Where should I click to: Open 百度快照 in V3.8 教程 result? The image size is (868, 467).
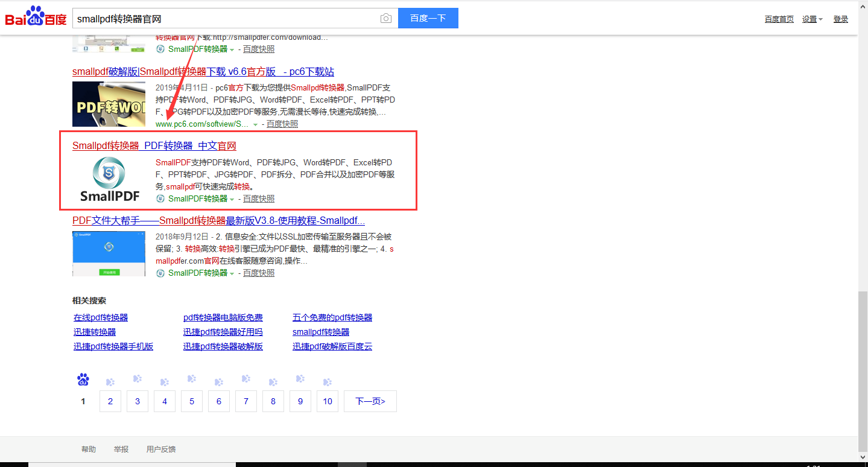(259, 273)
